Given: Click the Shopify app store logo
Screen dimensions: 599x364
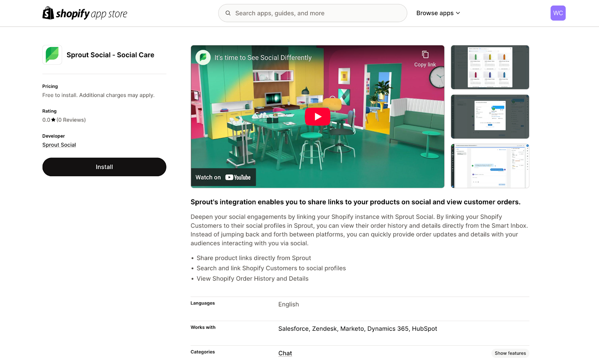Looking at the screenshot, I should click(85, 13).
